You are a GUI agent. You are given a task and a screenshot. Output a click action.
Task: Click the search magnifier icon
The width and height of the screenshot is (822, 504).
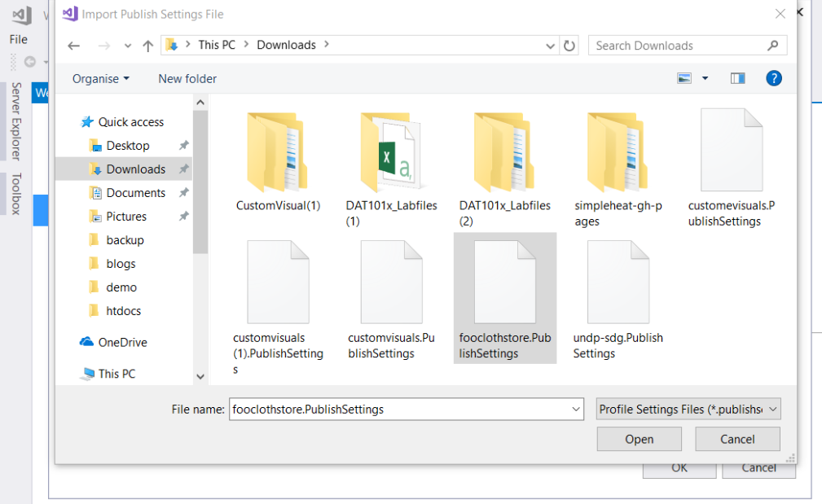coord(773,46)
